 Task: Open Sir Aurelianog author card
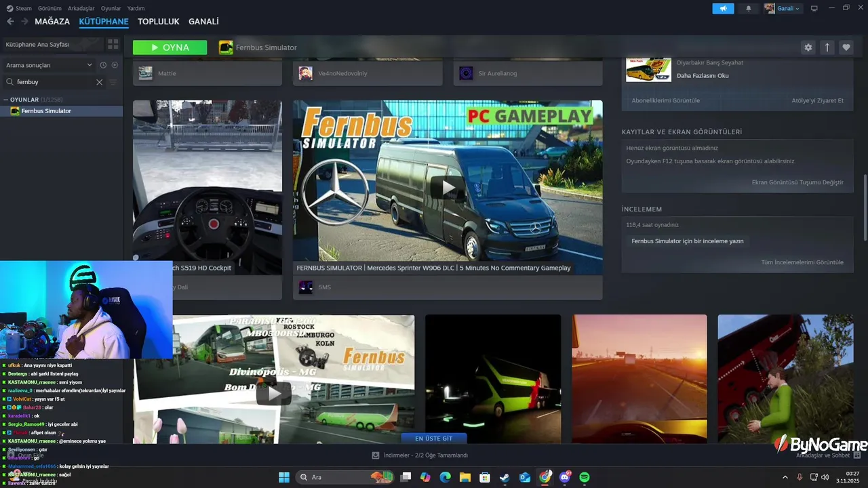pos(528,73)
